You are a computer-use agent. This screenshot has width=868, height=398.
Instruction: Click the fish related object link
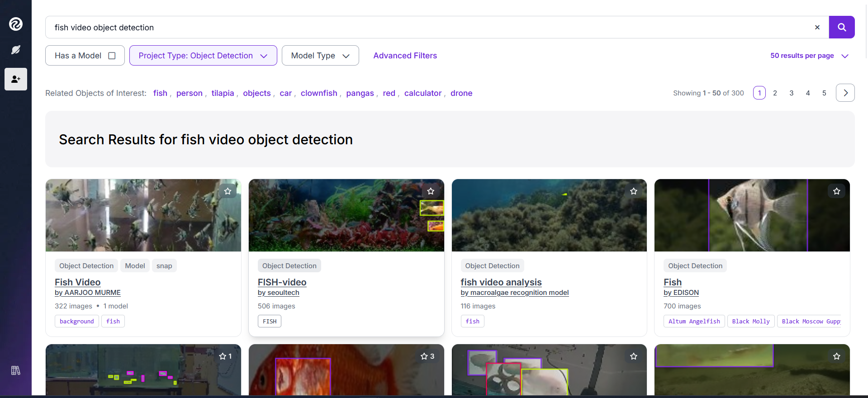(160, 93)
